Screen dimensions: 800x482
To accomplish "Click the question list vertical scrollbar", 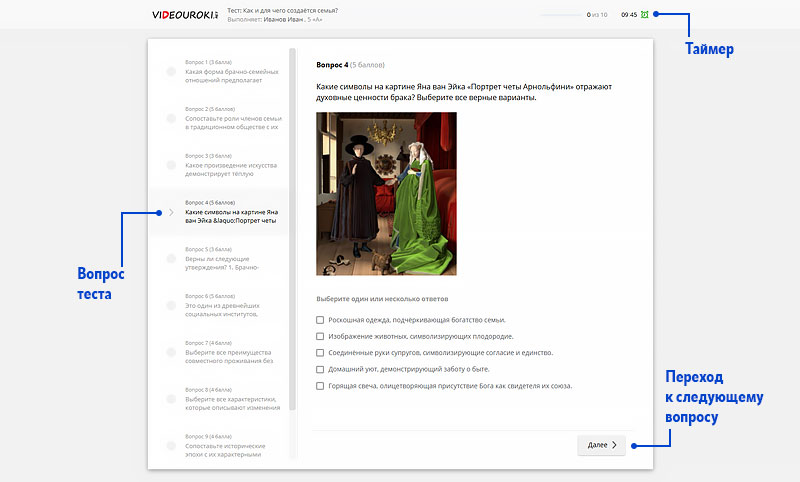I will click(x=292, y=229).
